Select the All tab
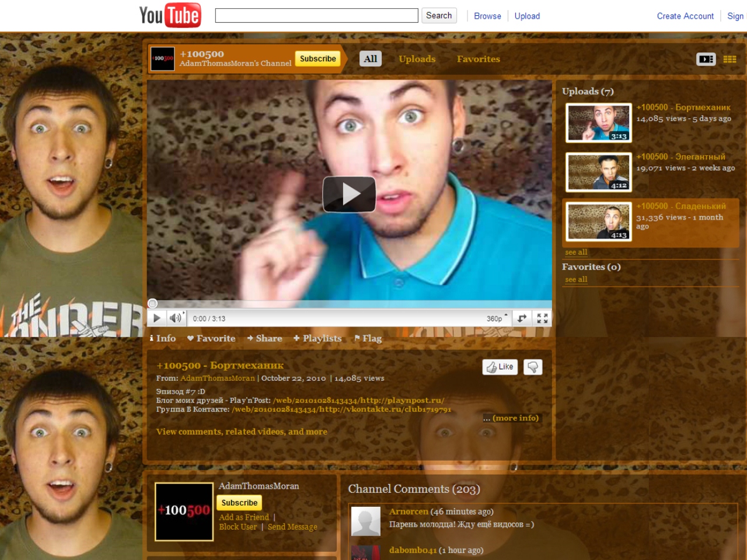The image size is (747, 560). point(371,59)
